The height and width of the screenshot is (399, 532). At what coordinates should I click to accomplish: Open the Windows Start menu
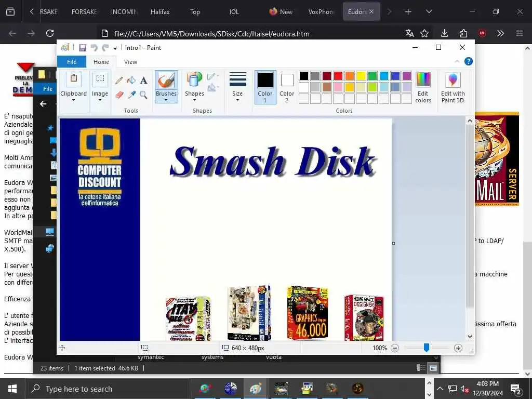[x=12, y=389]
